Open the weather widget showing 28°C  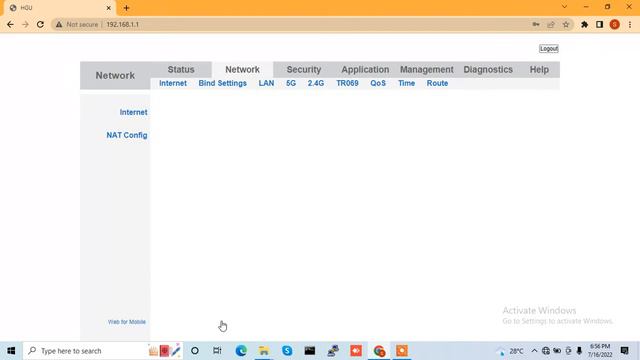click(x=511, y=351)
